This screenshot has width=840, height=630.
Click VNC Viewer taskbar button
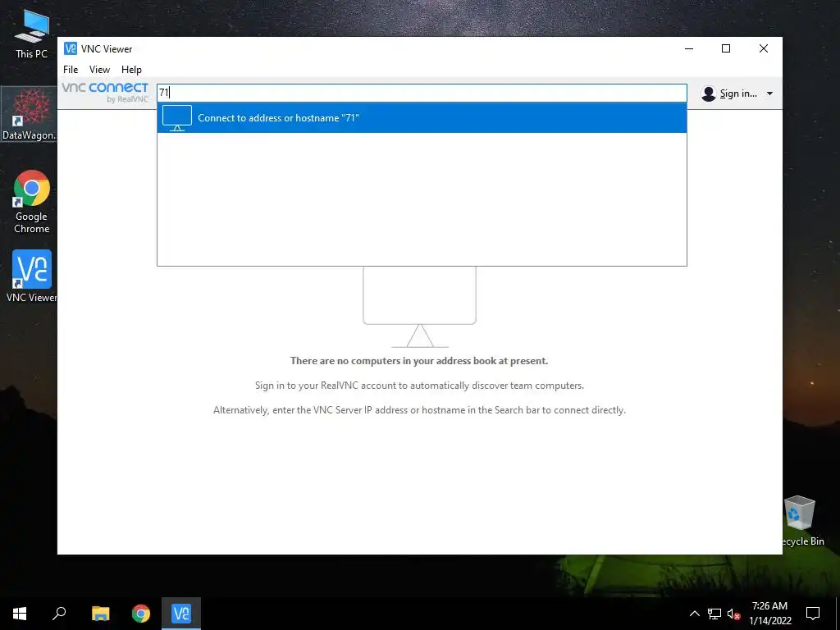point(181,614)
